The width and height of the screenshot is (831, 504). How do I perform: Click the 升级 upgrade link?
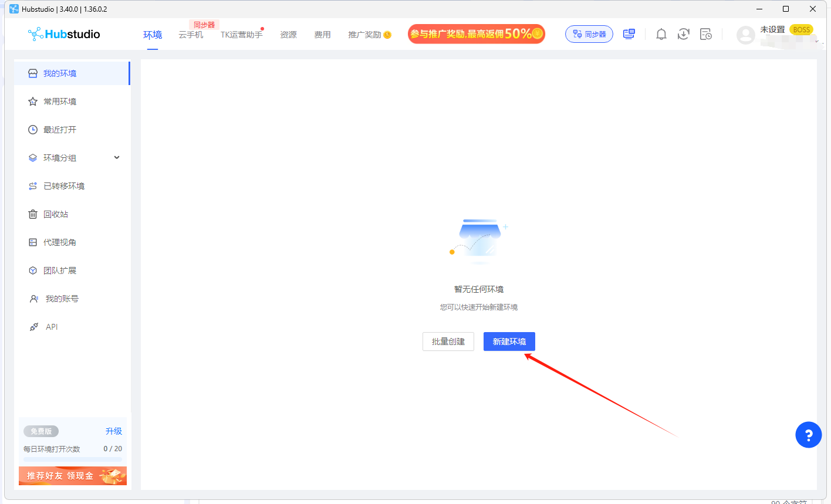(114, 431)
